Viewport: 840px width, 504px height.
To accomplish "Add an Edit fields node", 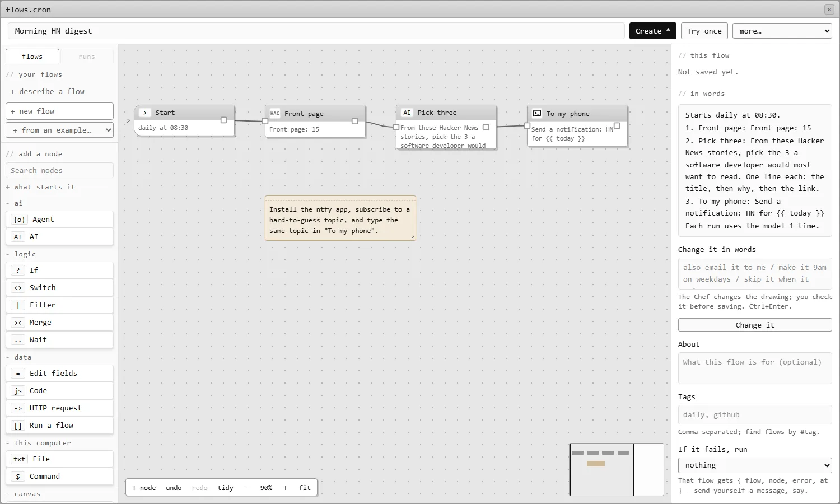I will [59, 374].
